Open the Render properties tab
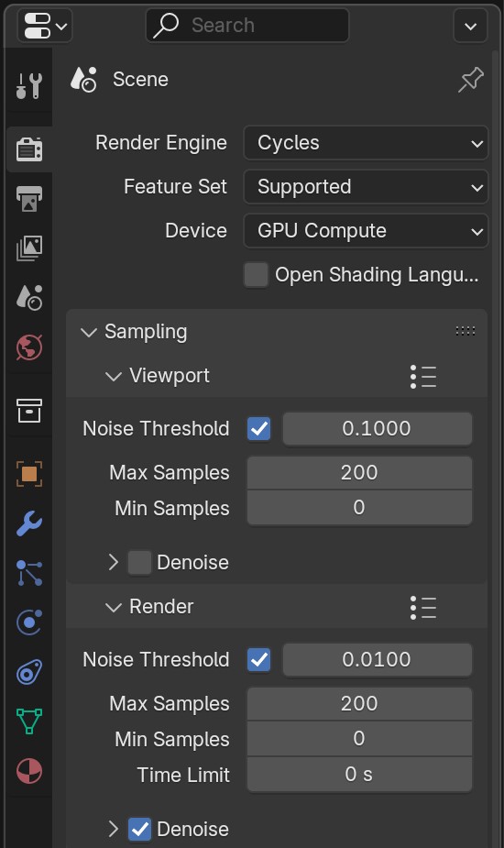Image resolution: width=504 pixels, height=848 pixels. (x=29, y=149)
